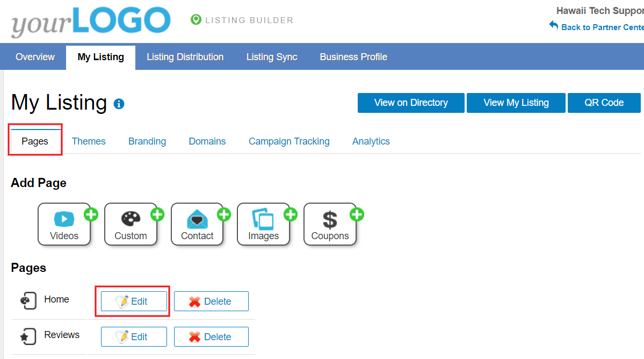Screen dimensions: 644x359
Task: Open the Business Profile menu item
Action: pos(353,57)
